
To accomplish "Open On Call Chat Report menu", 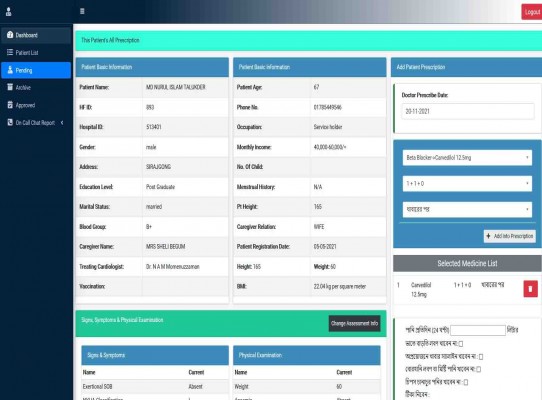I will (x=36, y=123).
